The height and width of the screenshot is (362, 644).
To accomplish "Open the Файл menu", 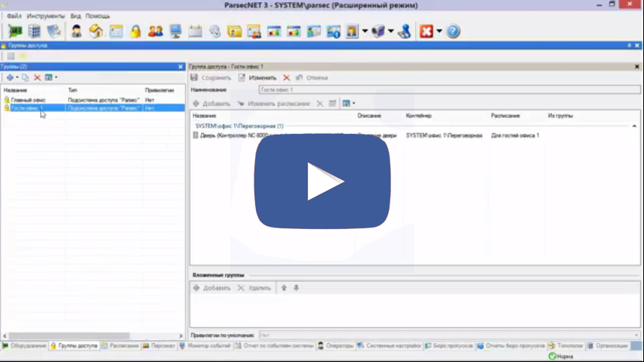I will (14, 16).
